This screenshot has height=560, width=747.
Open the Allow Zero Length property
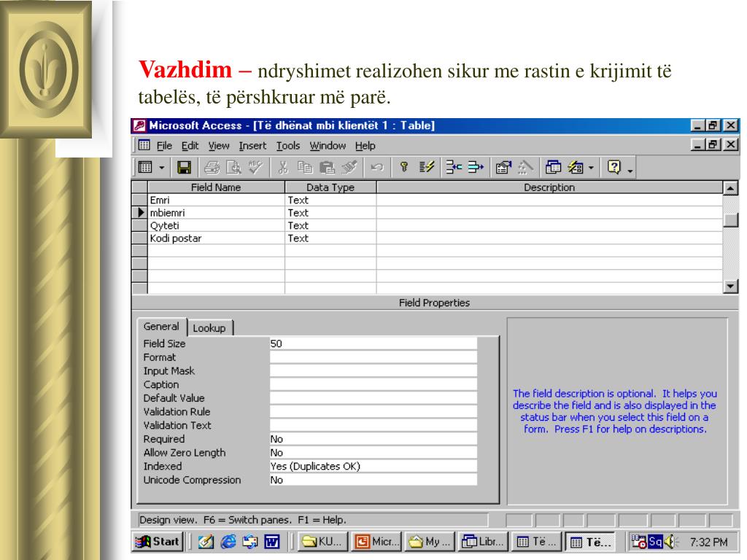tap(373, 453)
